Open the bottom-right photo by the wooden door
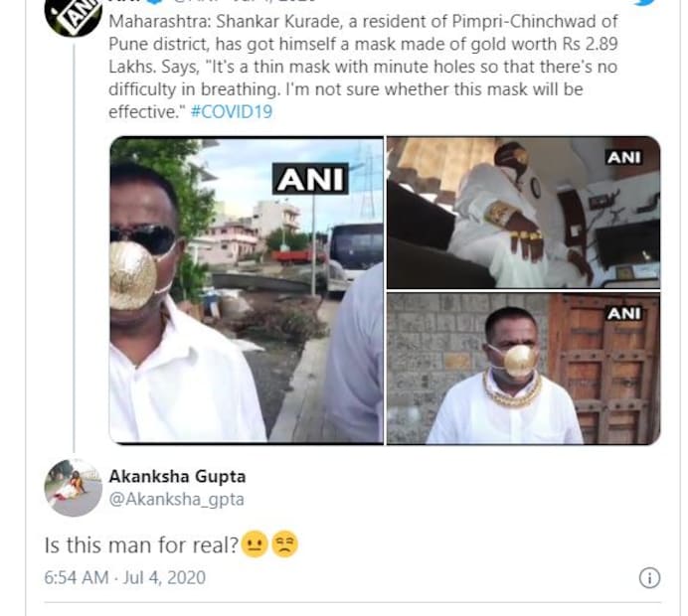Viewport: 688px width, 616px height. tap(523, 368)
